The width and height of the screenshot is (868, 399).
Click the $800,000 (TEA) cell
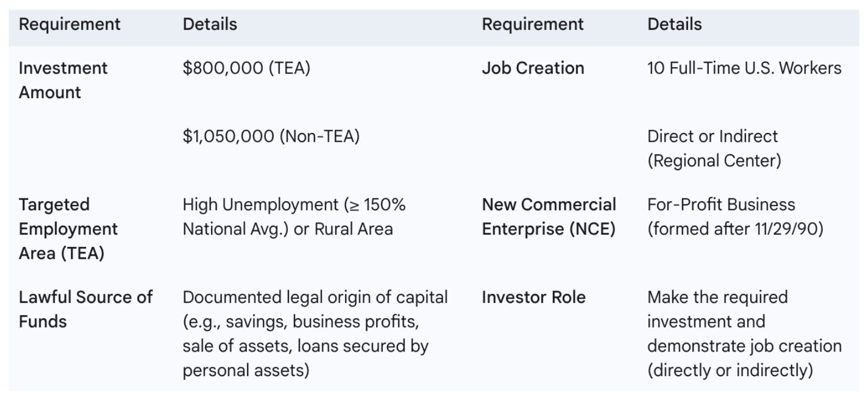[246, 68]
